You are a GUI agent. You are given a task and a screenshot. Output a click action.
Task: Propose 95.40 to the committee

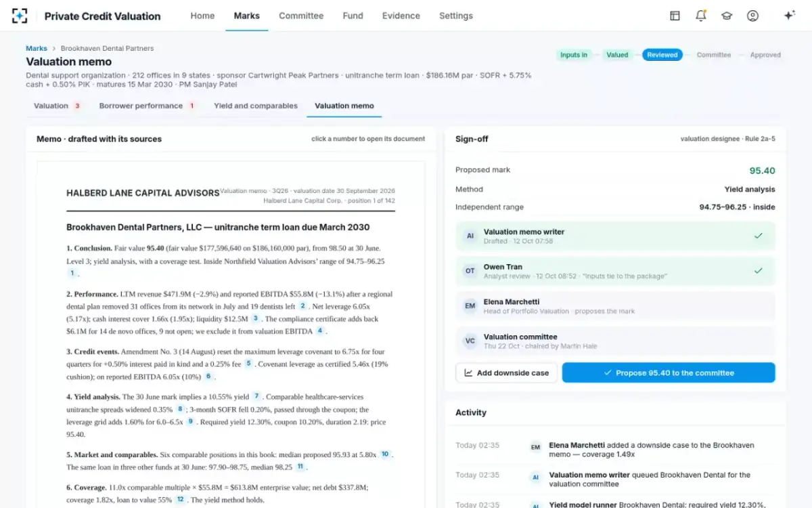669,373
